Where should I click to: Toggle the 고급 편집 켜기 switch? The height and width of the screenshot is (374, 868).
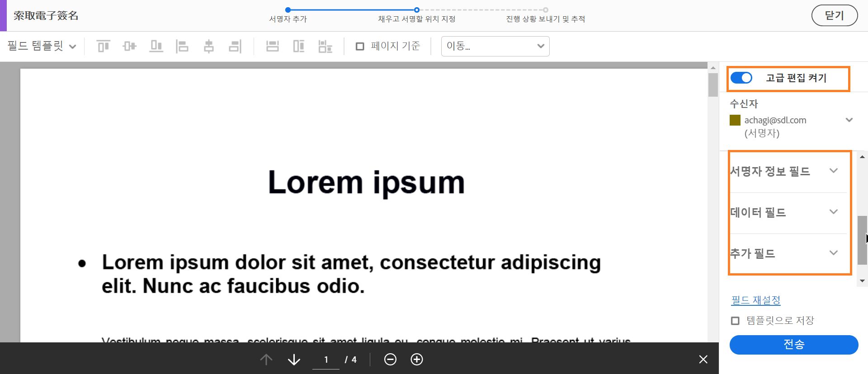[x=741, y=78]
